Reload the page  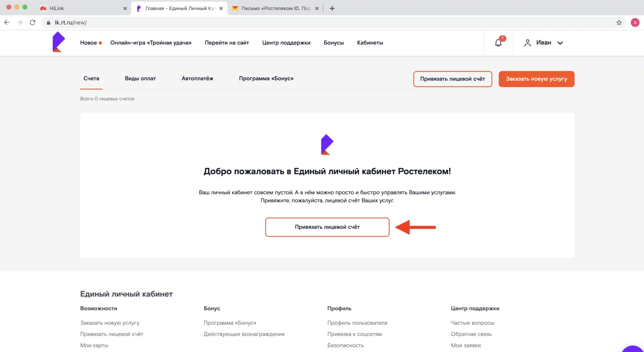coord(33,22)
